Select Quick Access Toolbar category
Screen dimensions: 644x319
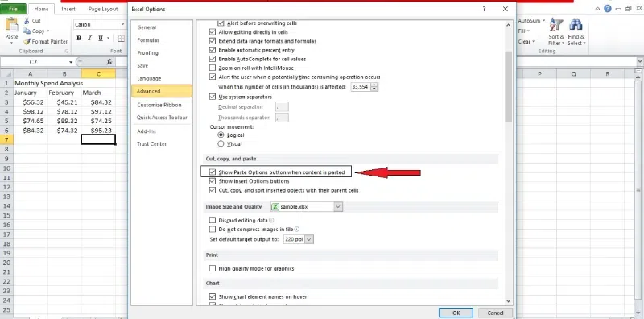pos(162,118)
